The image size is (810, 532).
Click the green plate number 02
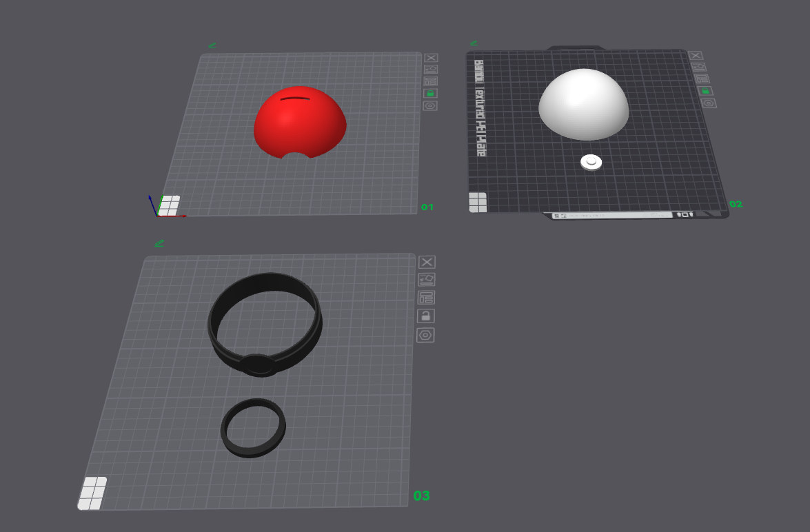(736, 204)
